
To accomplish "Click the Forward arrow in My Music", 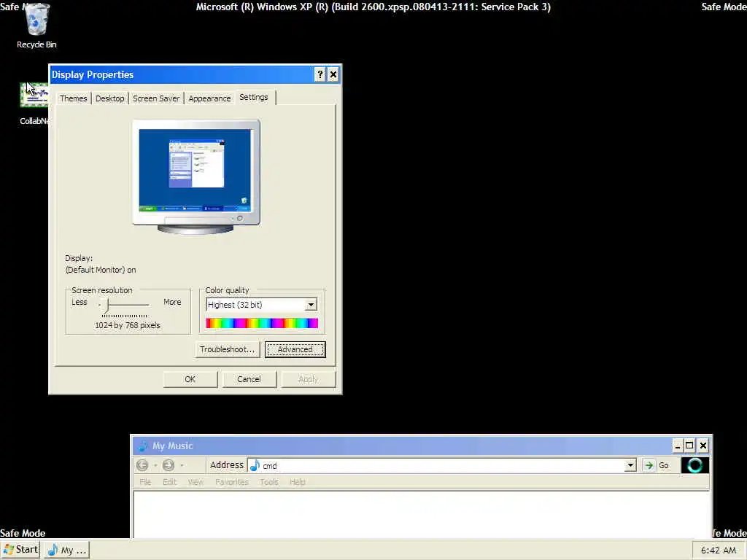I will tap(169, 465).
